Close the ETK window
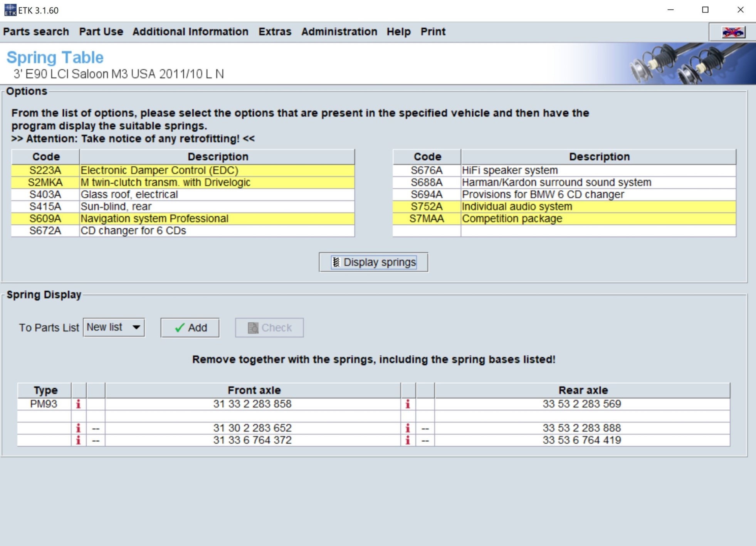756x546 pixels. click(740, 10)
